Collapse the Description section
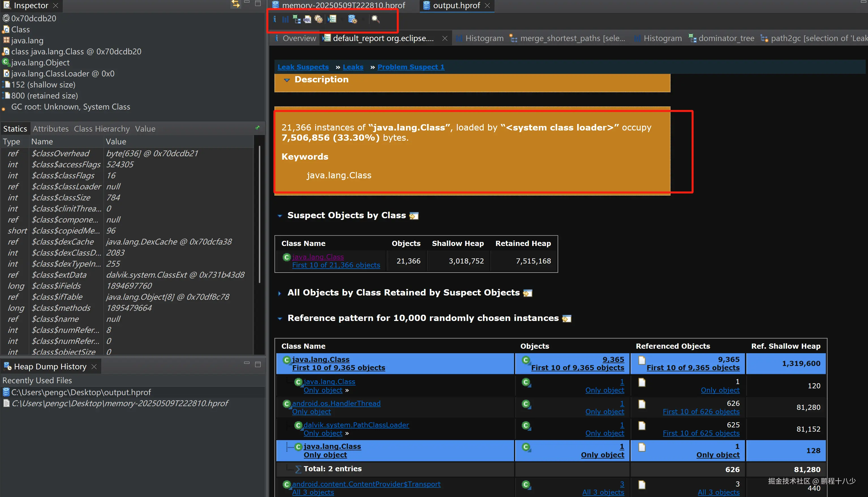The height and width of the screenshot is (497, 868). (287, 80)
